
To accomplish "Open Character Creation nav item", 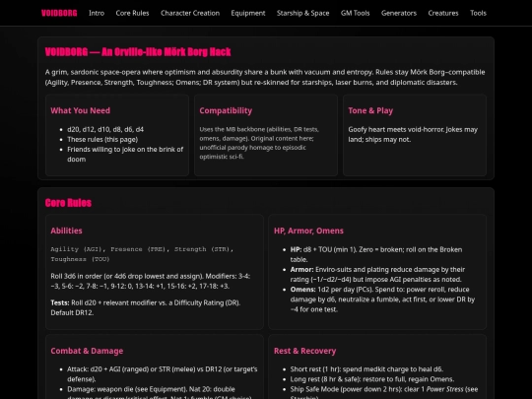I will coord(190,13).
